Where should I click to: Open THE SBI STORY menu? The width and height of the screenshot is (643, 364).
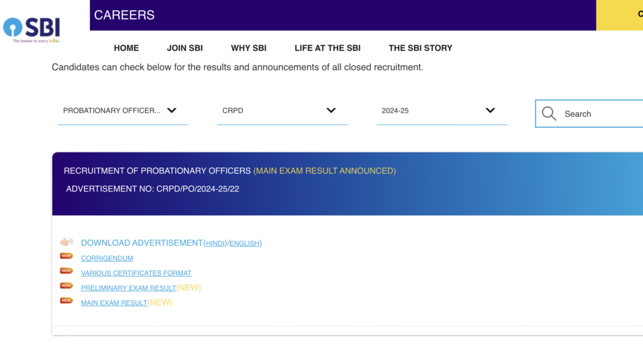click(420, 48)
